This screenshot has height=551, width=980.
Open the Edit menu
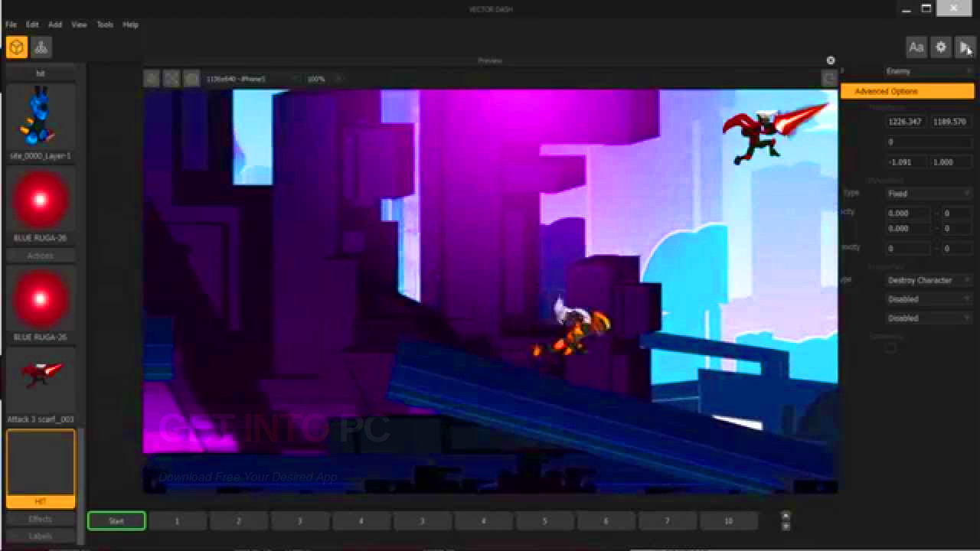(x=32, y=24)
